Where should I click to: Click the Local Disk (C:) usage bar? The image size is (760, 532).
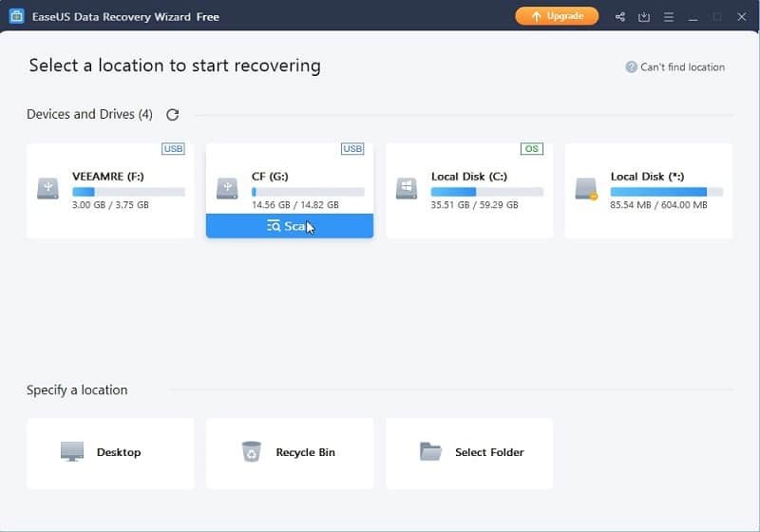pyautogui.click(x=487, y=192)
